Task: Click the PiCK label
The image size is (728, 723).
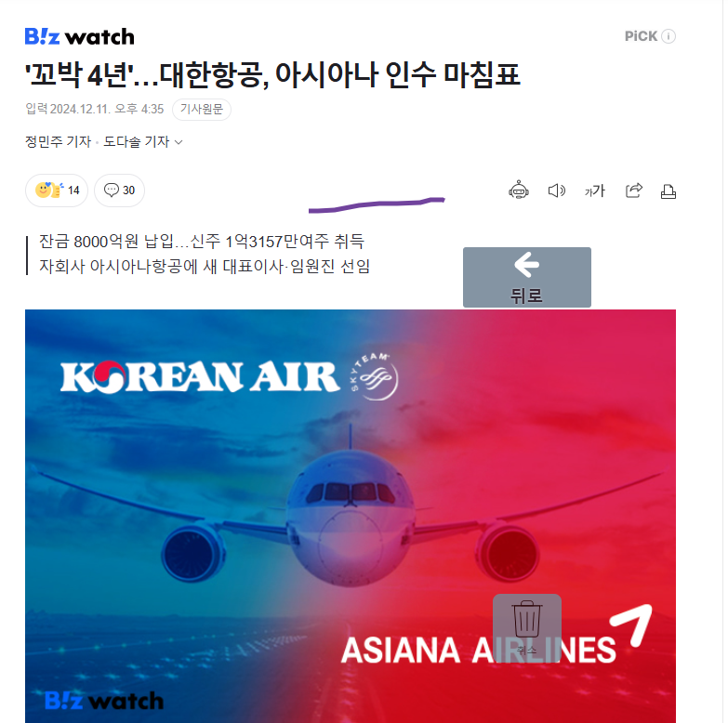Action: click(x=641, y=36)
